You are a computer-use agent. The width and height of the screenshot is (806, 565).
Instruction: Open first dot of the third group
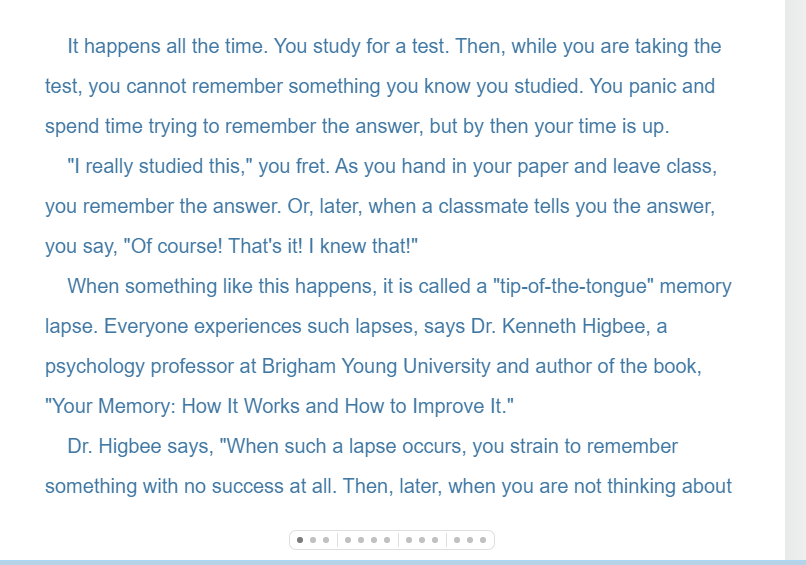coord(409,540)
